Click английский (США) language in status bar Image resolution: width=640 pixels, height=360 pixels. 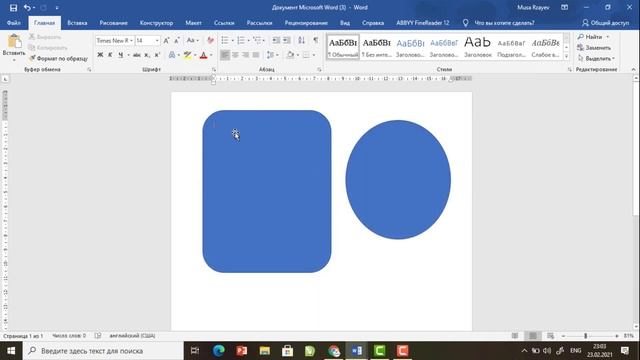pos(132,336)
